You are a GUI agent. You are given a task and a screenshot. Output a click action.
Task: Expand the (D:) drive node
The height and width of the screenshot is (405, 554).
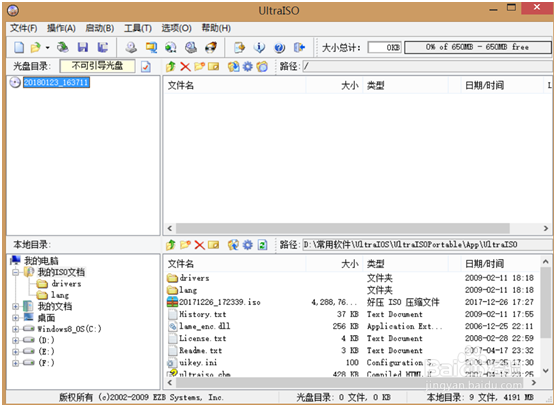point(16,340)
